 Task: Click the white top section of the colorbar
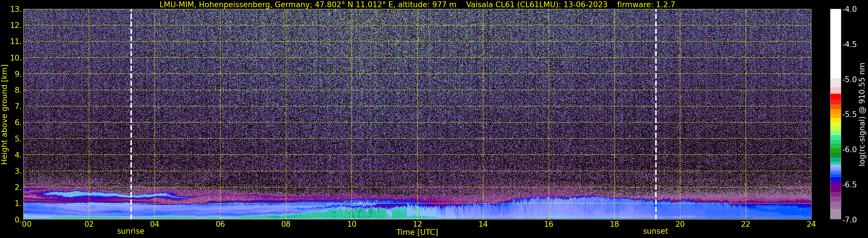(835, 44)
